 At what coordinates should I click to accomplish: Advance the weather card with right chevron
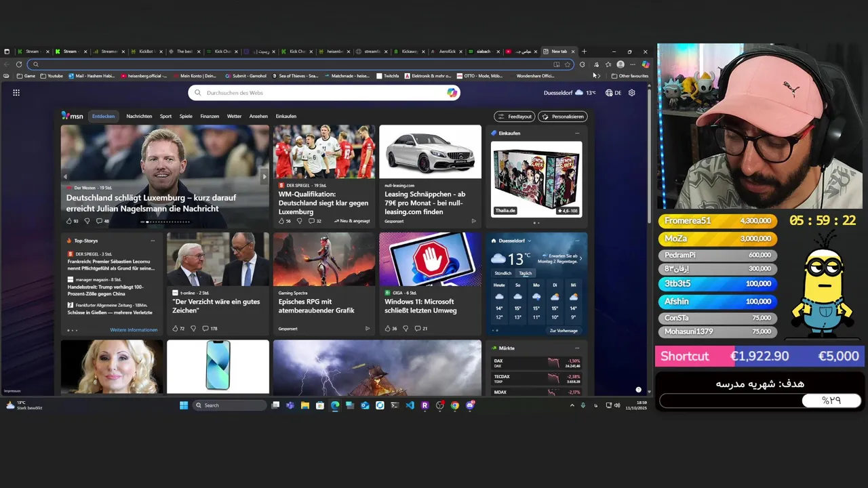pos(580,258)
